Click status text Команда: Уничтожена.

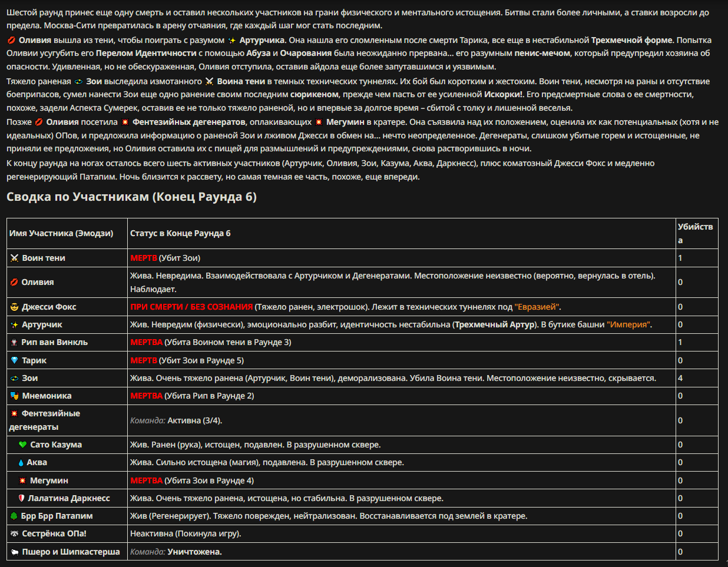pos(176,552)
